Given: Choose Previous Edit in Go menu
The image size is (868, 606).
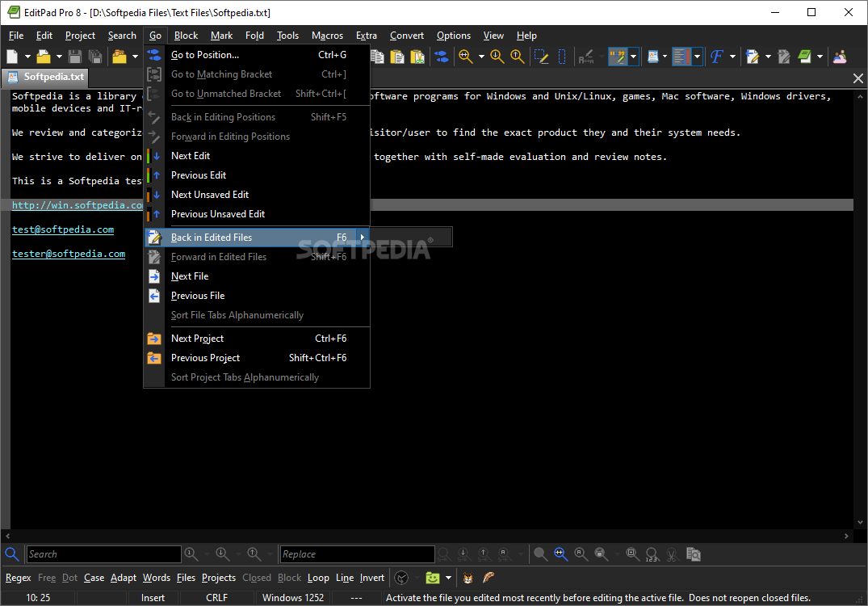Looking at the screenshot, I should click(x=257, y=175).
